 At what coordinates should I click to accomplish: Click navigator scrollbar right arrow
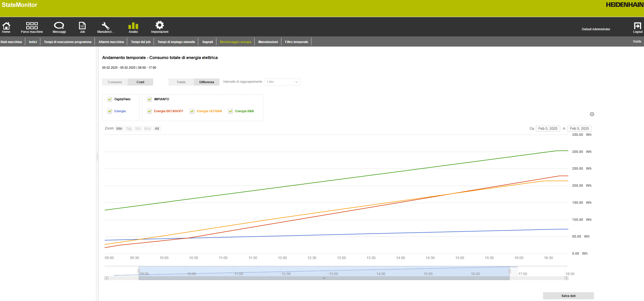click(x=566, y=278)
